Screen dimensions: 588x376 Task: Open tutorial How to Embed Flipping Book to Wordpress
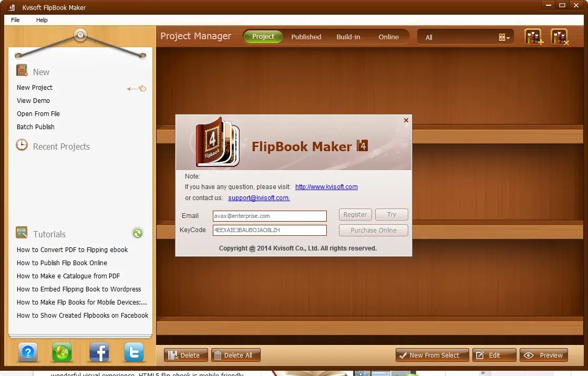[x=79, y=289]
